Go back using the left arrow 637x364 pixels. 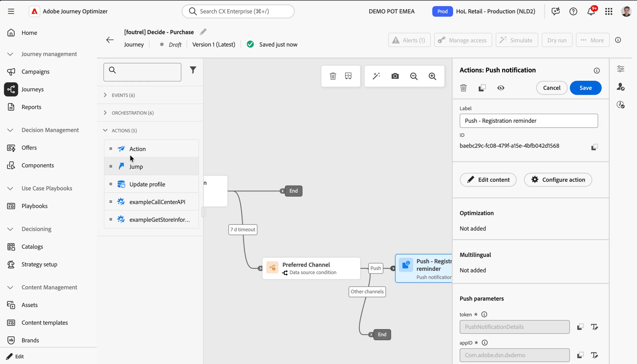(x=110, y=40)
